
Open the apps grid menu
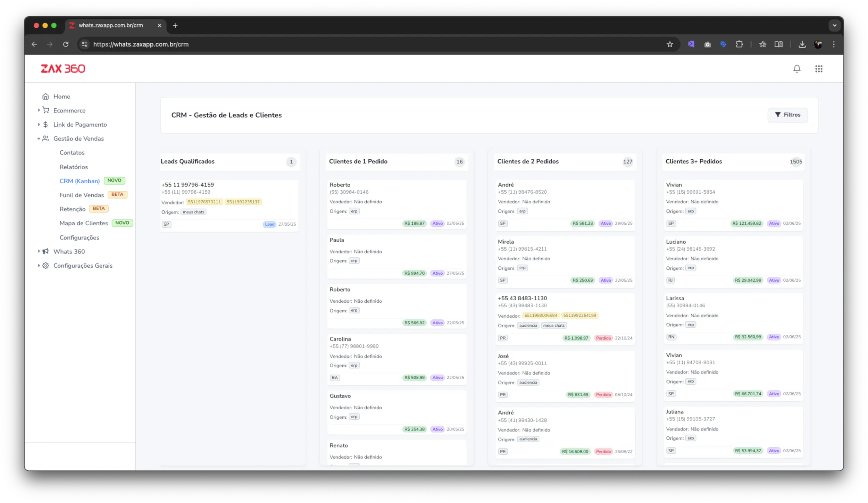[x=819, y=69]
